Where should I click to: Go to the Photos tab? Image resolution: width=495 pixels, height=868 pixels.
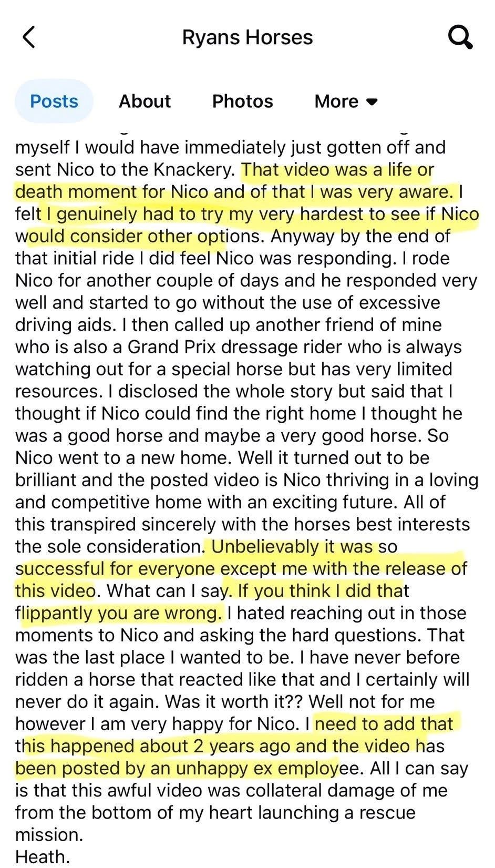coord(242,101)
